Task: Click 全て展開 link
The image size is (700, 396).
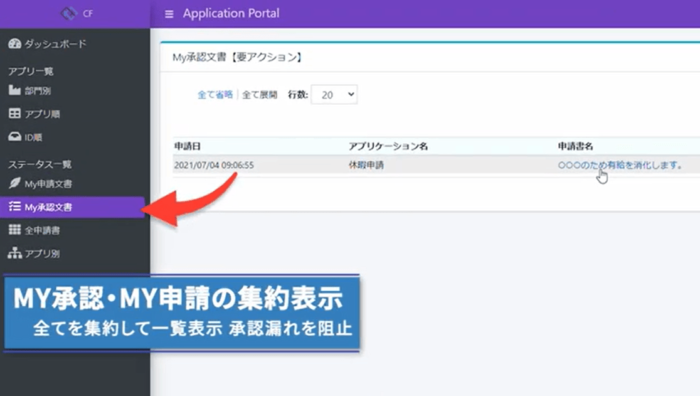Action: [x=259, y=95]
